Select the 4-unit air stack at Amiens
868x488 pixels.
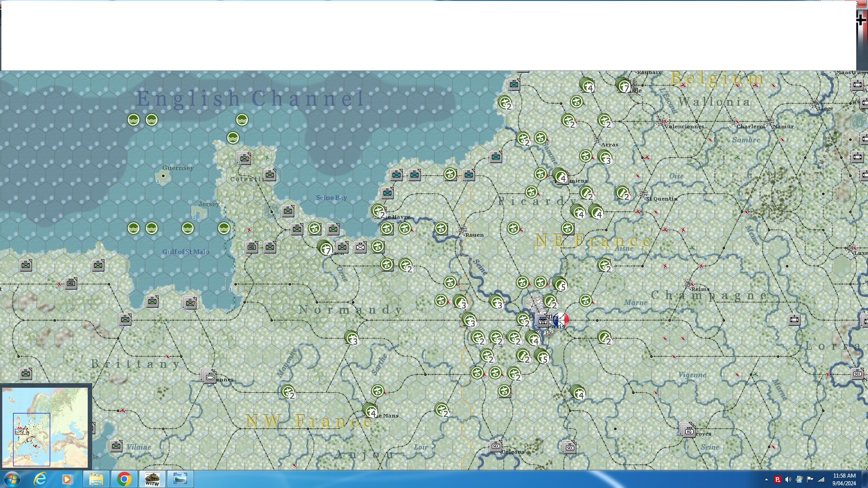561,176
